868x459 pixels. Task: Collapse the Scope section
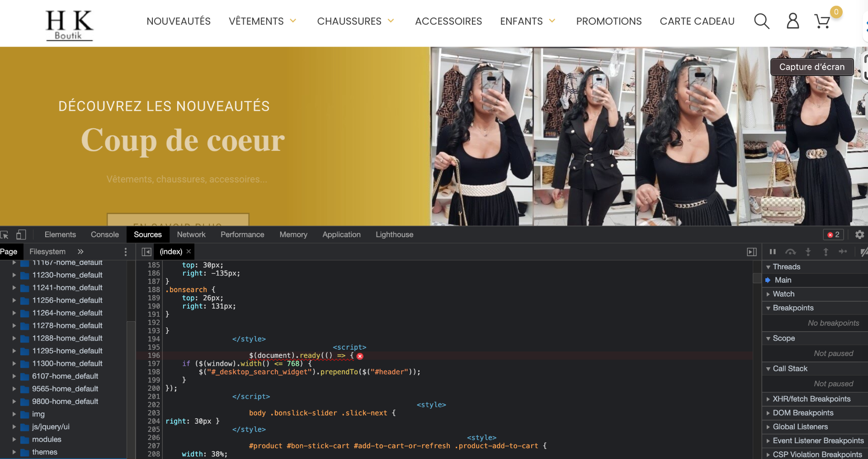point(768,338)
